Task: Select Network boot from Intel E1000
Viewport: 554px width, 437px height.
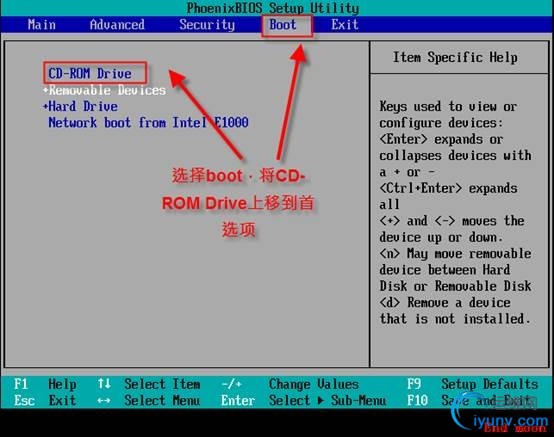Action: tap(148, 123)
